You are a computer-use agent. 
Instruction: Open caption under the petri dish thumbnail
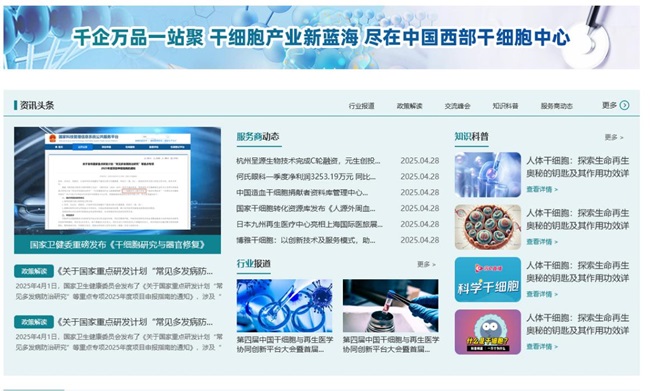[x=284, y=344]
